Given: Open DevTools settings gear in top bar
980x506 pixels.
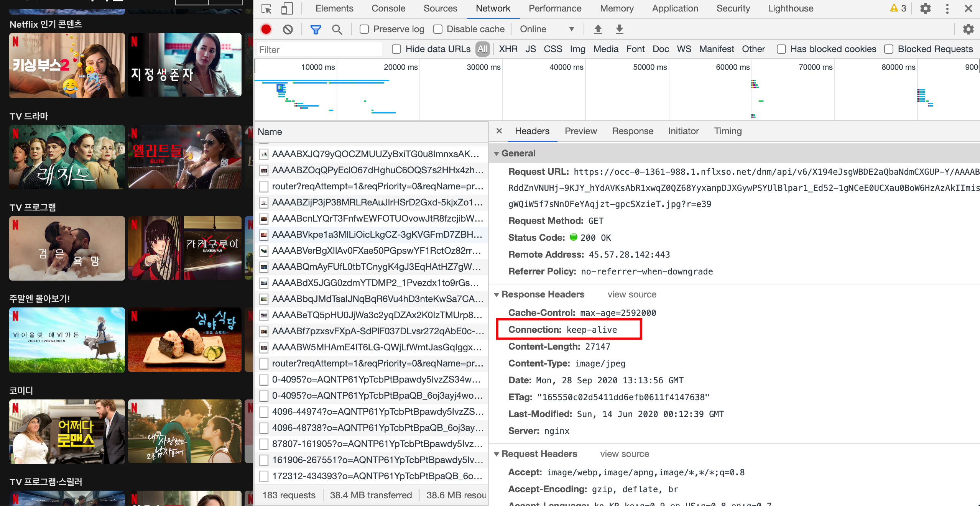Looking at the screenshot, I should (925, 8).
